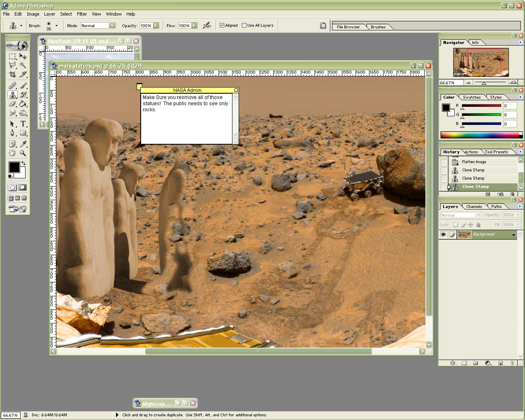Open the Brush preset picker arrow
Image resolution: width=525 pixels, height=420 pixels.
(x=56, y=25)
